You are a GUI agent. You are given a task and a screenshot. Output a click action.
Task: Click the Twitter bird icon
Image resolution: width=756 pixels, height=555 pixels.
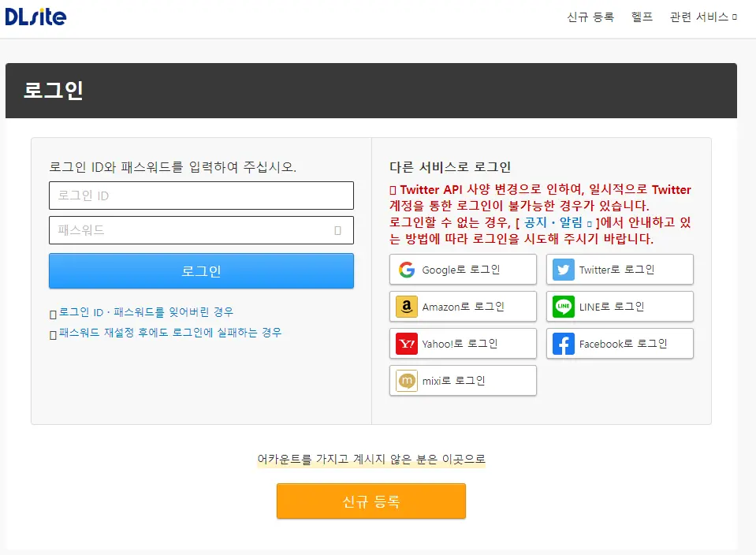(563, 270)
